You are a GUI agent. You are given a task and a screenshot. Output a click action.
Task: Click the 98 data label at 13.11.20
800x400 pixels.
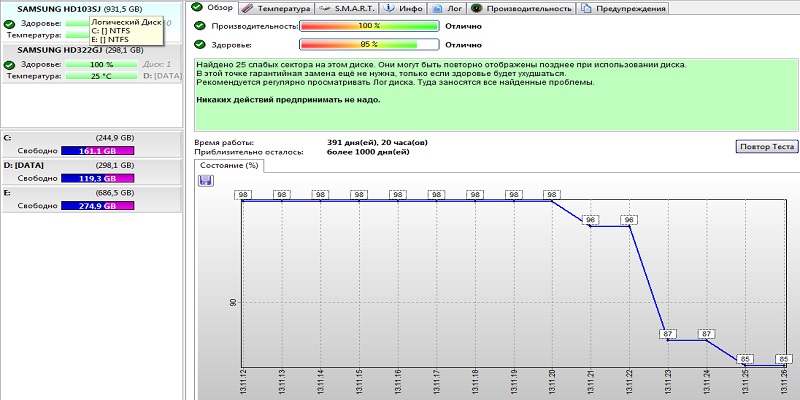(x=552, y=194)
